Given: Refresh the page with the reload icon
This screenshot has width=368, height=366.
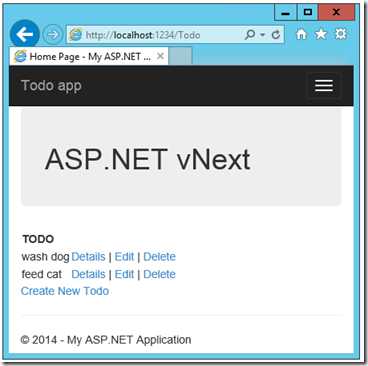Looking at the screenshot, I should (x=276, y=34).
